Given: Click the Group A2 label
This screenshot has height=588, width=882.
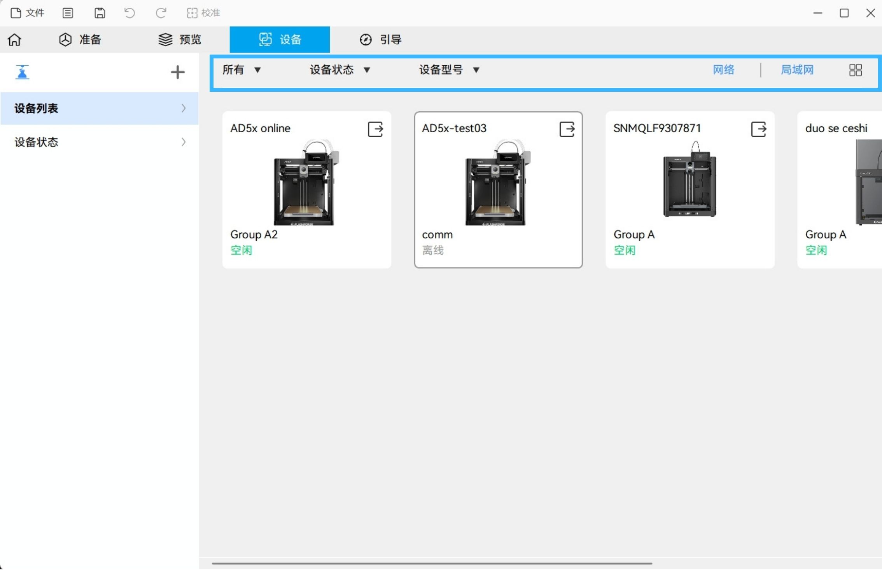Looking at the screenshot, I should [x=254, y=234].
